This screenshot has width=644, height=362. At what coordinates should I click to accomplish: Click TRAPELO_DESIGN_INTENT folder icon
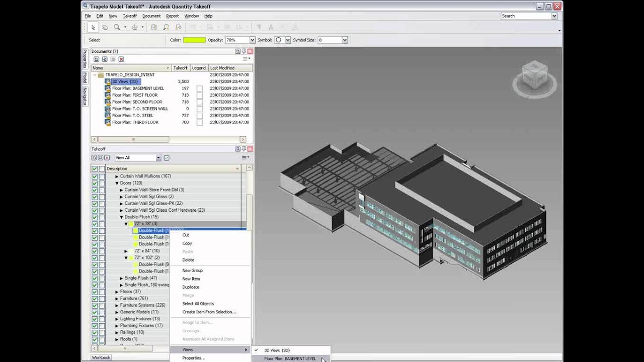(101, 75)
